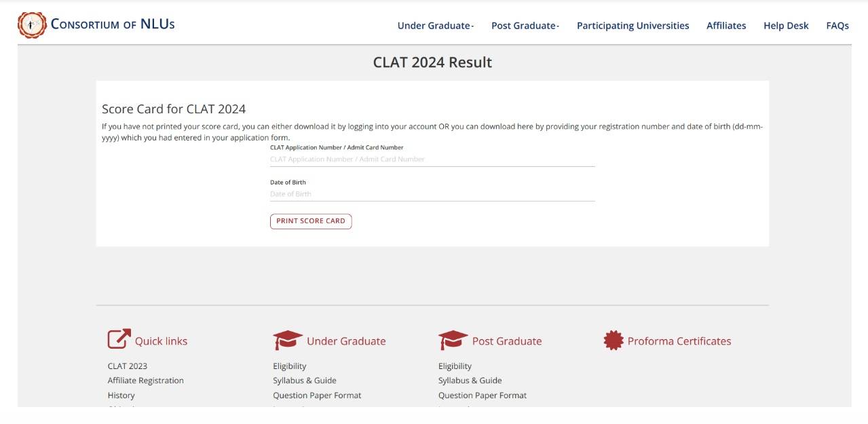Open the History link under Quick links
The image size is (868, 424).
coord(121,395)
